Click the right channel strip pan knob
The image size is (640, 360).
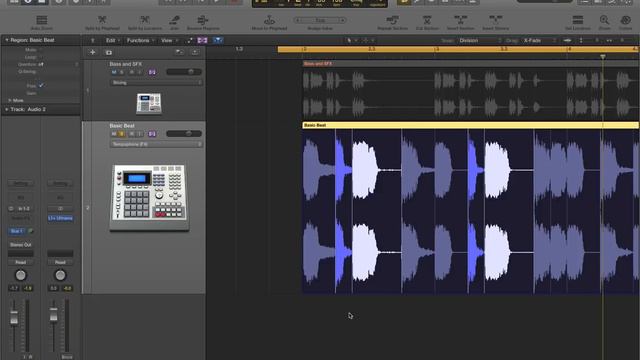[x=60, y=275]
